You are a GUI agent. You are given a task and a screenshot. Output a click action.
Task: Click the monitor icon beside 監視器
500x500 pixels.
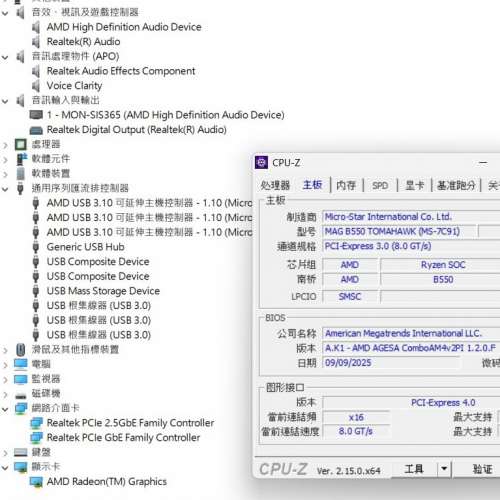click(x=21, y=379)
